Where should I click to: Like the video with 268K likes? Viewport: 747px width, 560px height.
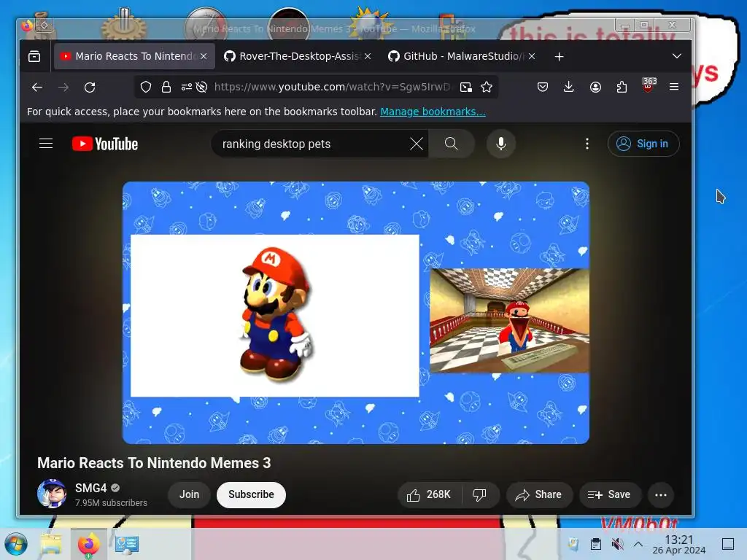point(429,495)
